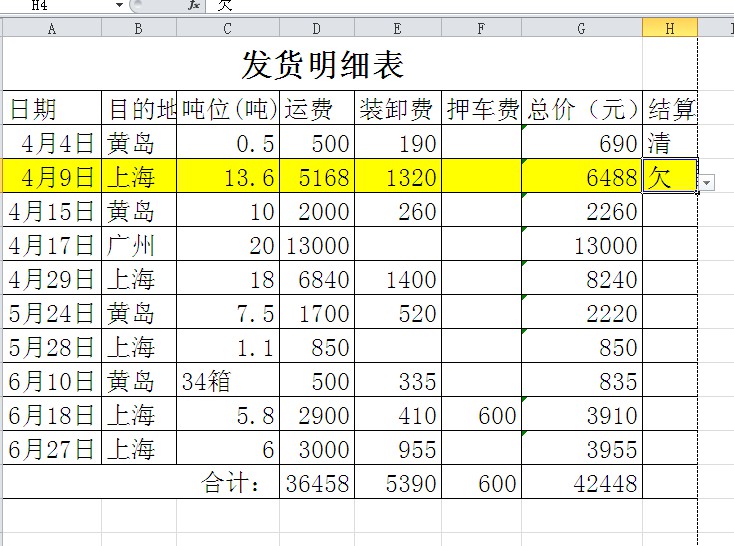
Task: Click the tonnage cell 7.5
Action: click(x=228, y=312)
